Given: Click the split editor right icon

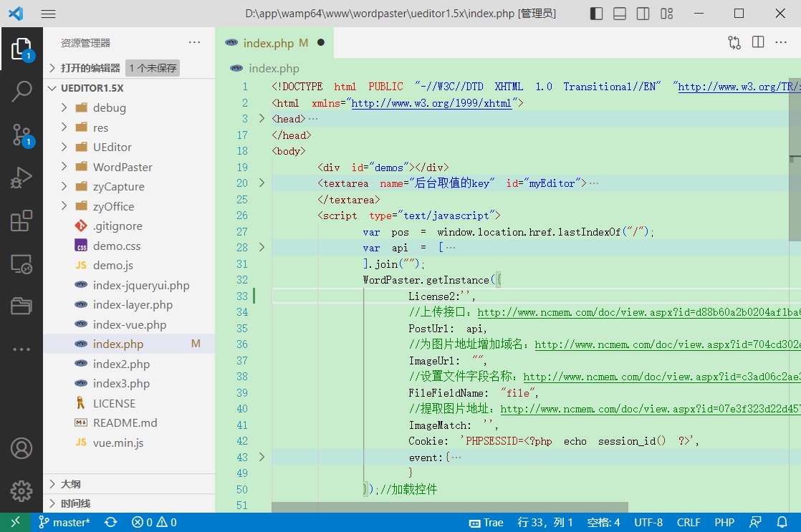Looking at the screenshot, I should (758, 42).
